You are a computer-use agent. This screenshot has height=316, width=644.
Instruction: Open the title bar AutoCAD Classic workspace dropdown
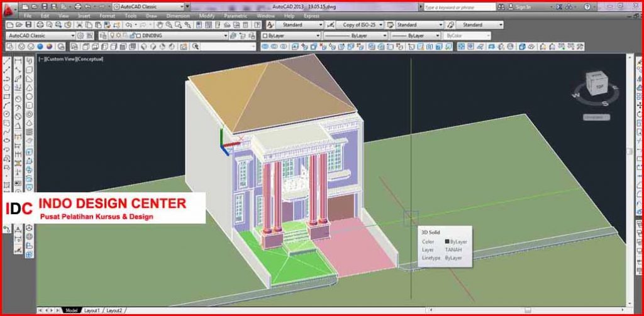click(x=182, y=7)
